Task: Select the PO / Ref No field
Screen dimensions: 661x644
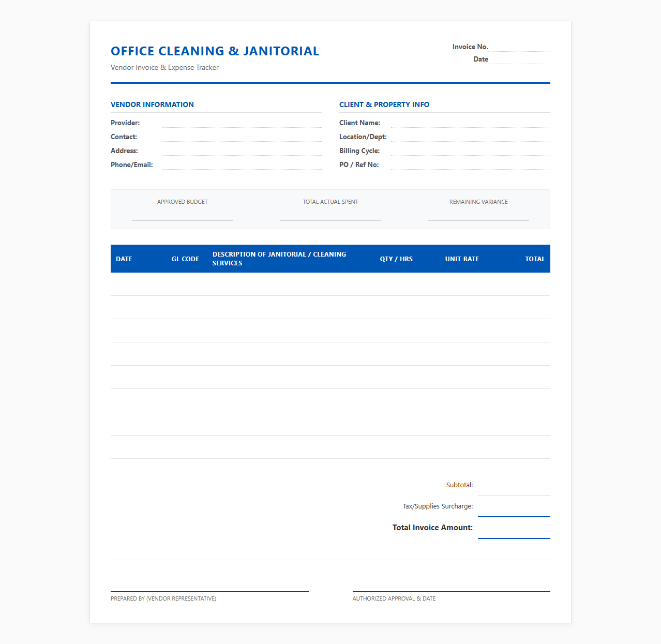Action: [x=471, y=164]
